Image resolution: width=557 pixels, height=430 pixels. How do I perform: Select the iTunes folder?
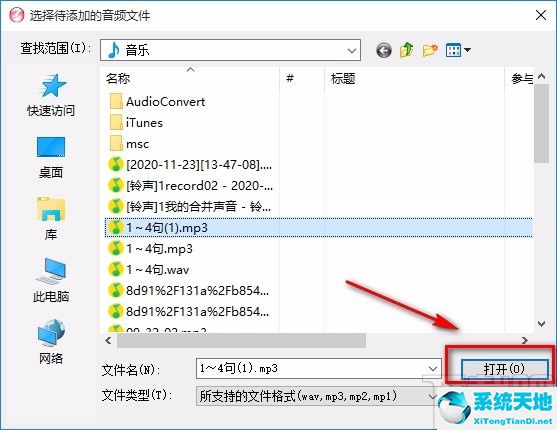[x=136, y=123]
